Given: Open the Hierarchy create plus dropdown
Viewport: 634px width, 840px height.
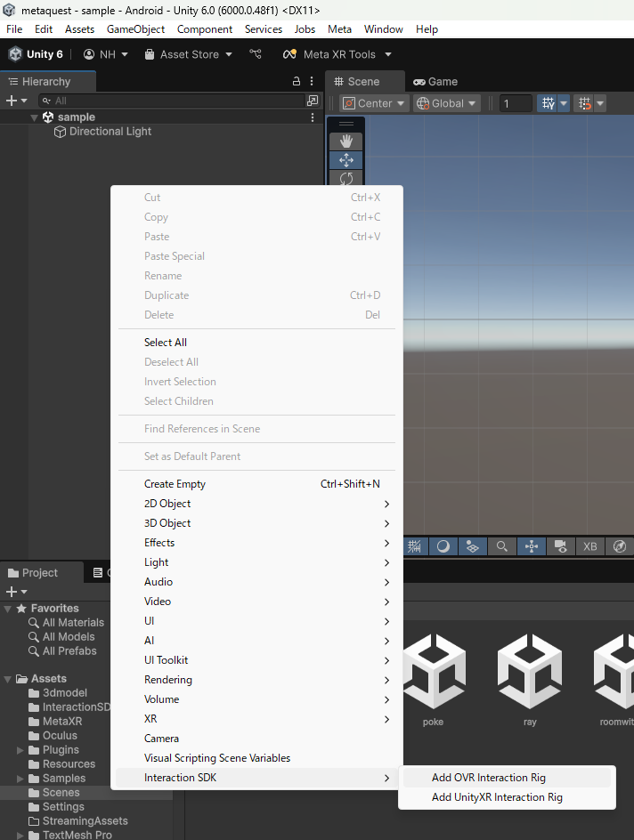Looking at the screenshot, I should [x=16, y=101].
